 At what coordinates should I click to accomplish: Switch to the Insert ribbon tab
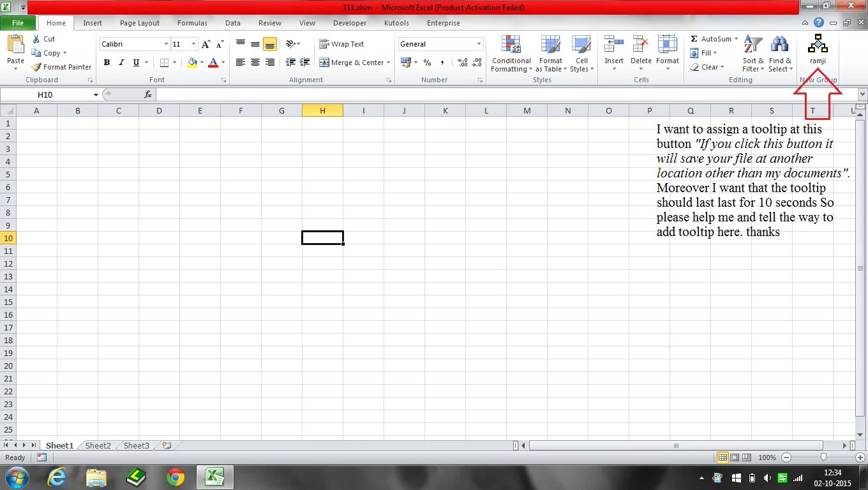pos(93,23)
